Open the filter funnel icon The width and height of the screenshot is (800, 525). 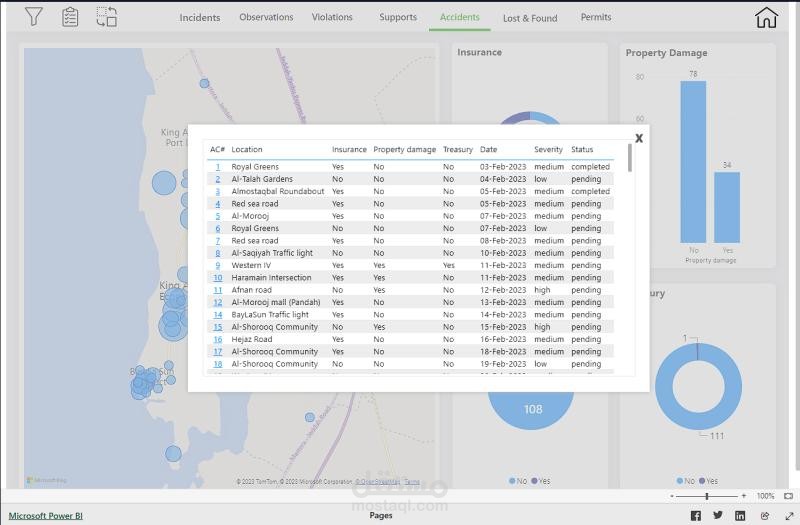[x=34, y=16]
